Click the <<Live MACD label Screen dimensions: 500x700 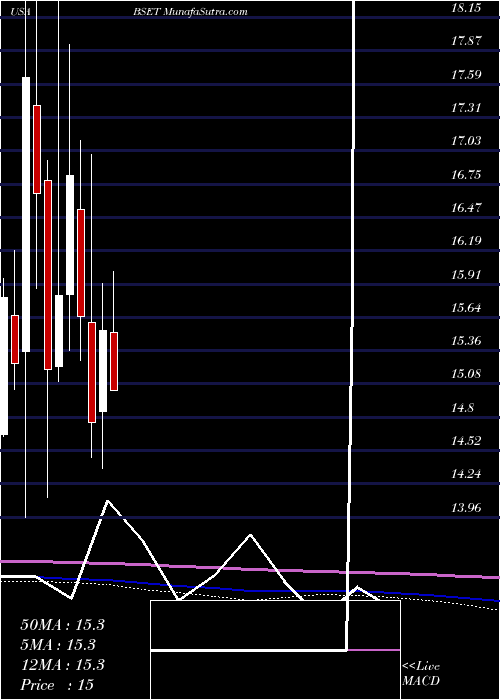coord(421,674)
